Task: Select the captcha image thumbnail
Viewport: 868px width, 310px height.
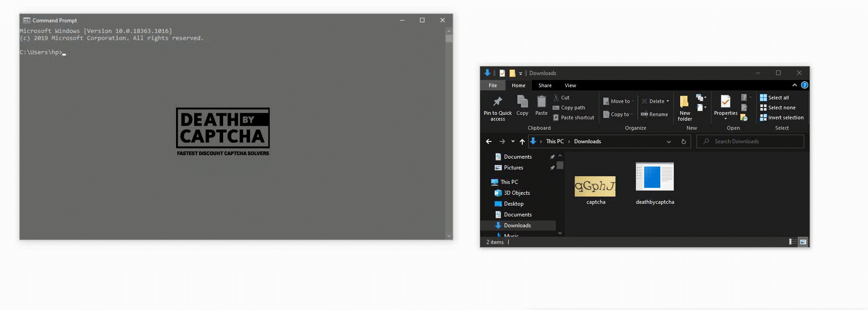Action: pyautogui.click(x=595, y=186)
